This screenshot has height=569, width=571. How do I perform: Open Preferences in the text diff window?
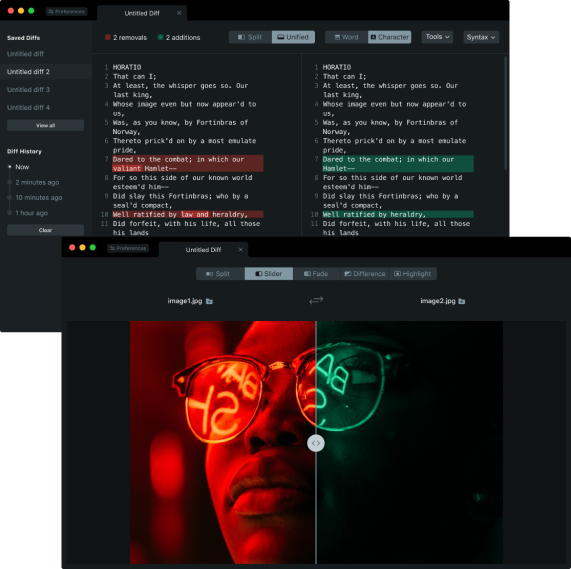(67, 11)
